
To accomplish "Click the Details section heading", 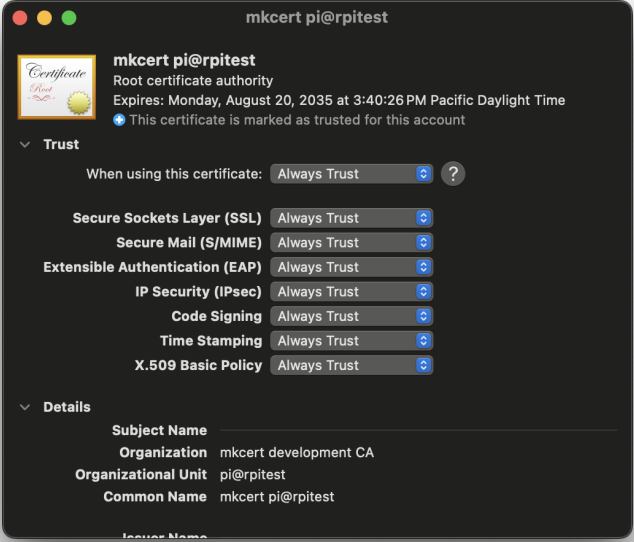I will pos(67,407).
